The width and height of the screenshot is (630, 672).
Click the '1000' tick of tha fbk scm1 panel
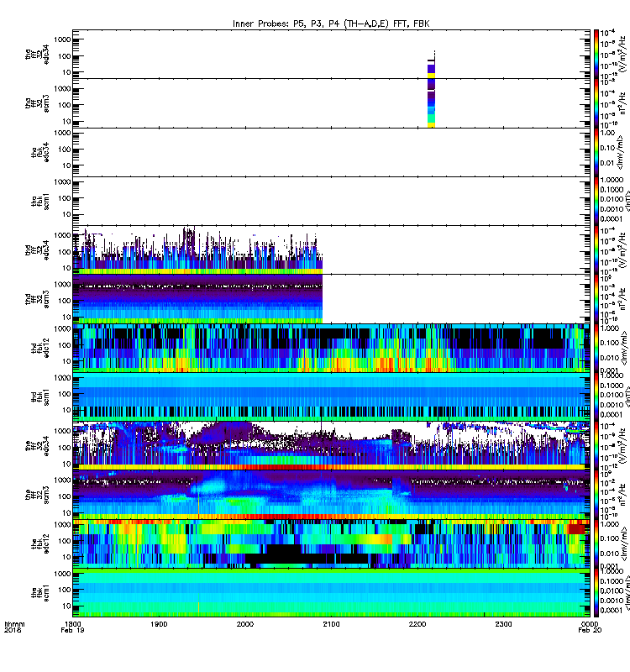click(62, 182)
